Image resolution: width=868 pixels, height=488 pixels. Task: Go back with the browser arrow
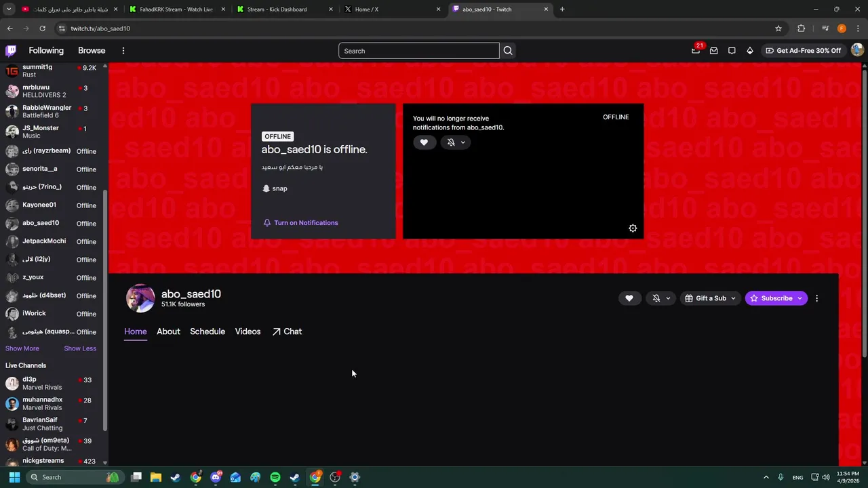click(9, 28)
